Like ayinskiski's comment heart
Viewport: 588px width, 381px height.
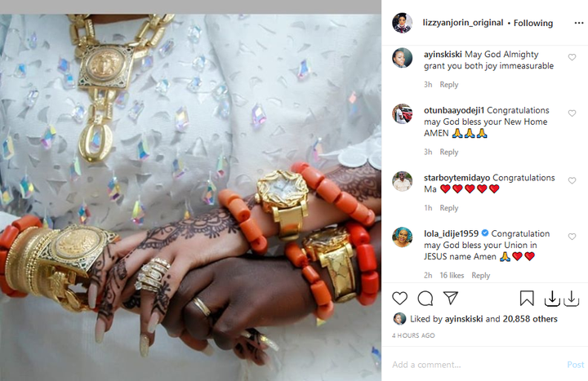pyautogui.click(x=572, y=57)
